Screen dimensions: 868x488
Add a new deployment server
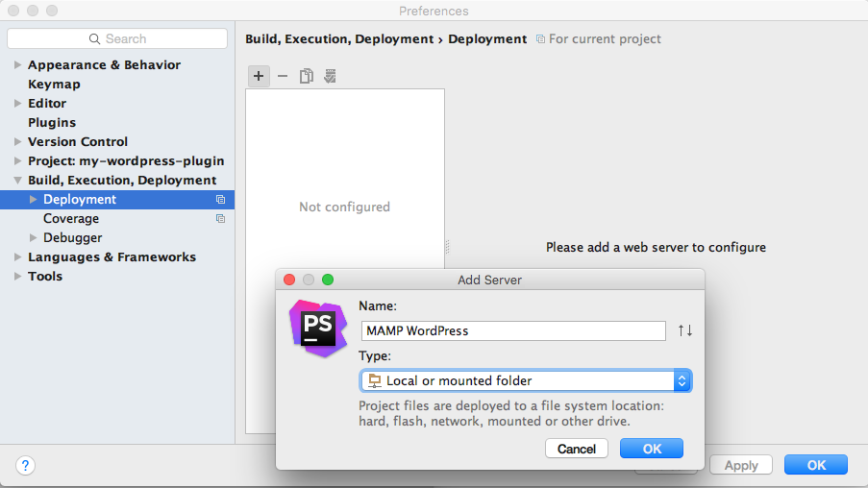pyautogui.click(x=259, y=76)
